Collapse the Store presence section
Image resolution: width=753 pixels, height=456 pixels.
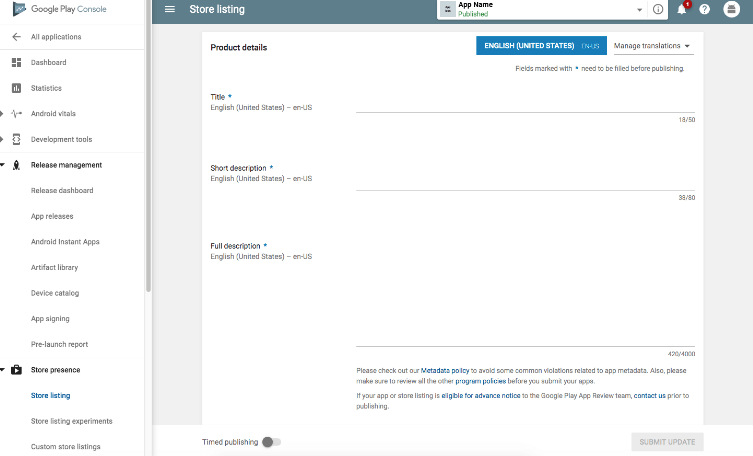coord(2,370)
